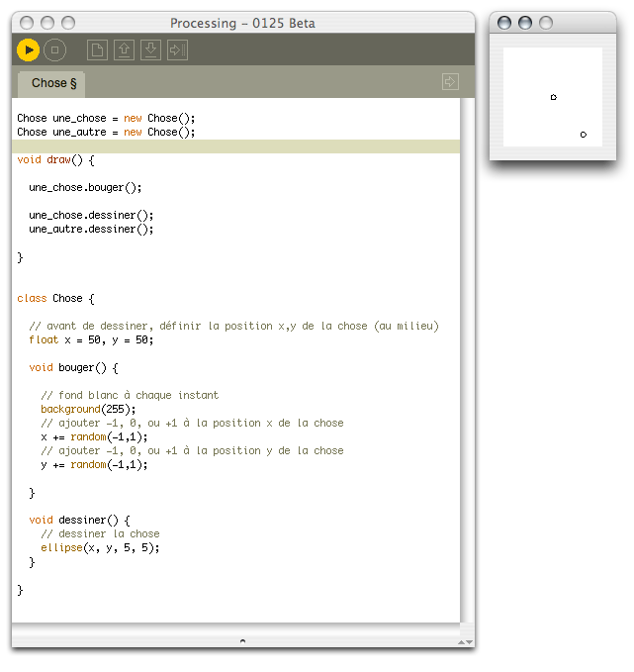
Task: Click the upper circle in sketch canvas
Action: [553, 97]
